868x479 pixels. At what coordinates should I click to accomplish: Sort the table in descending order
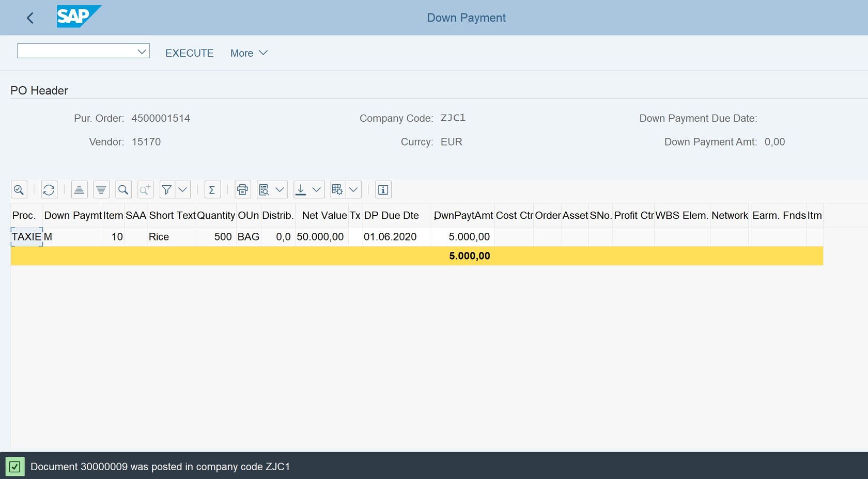tap(101, 190)
